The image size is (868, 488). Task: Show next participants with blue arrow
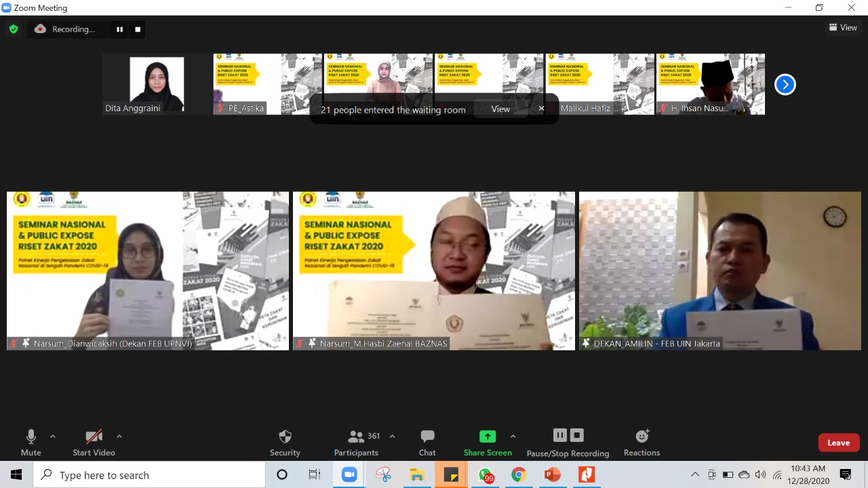[x=785, y=85]
